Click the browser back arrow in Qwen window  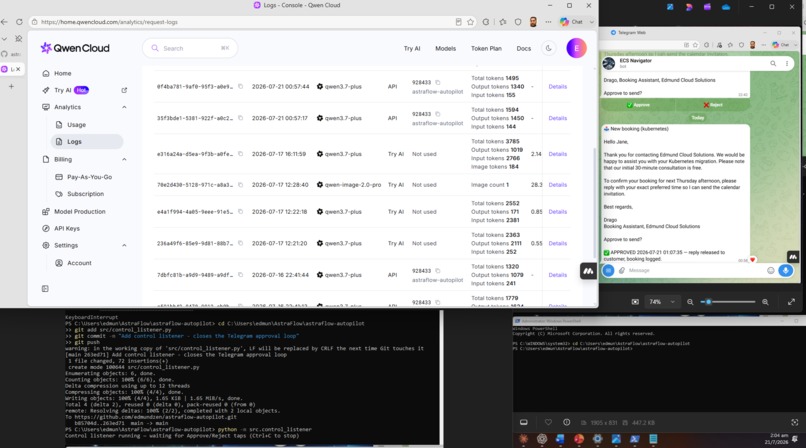(x=5, y=22)
